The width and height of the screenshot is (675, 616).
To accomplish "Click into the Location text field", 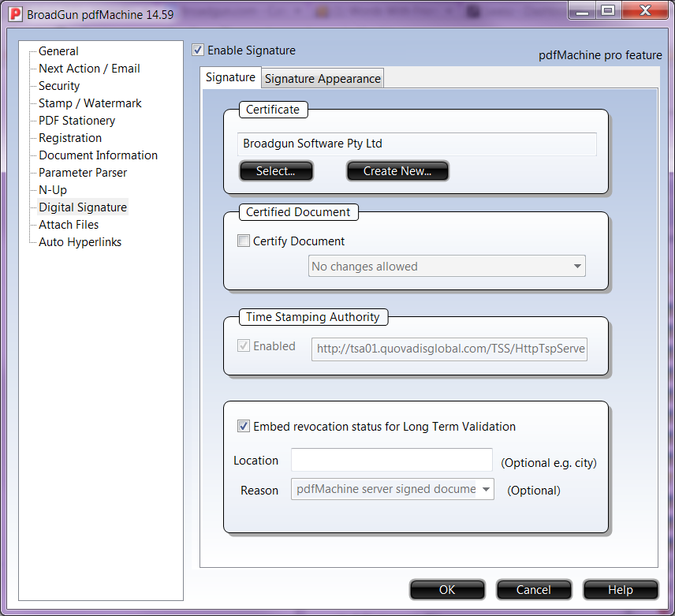I will point(391,460).
